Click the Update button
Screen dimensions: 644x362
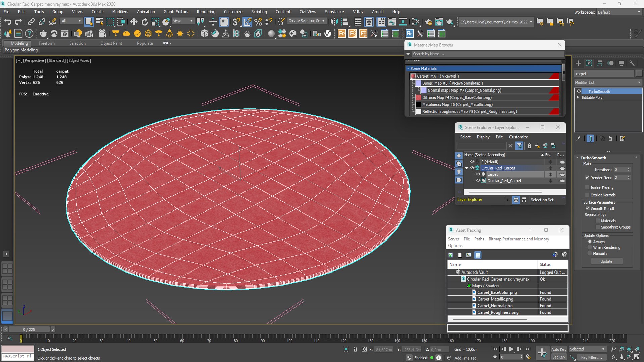606,261
